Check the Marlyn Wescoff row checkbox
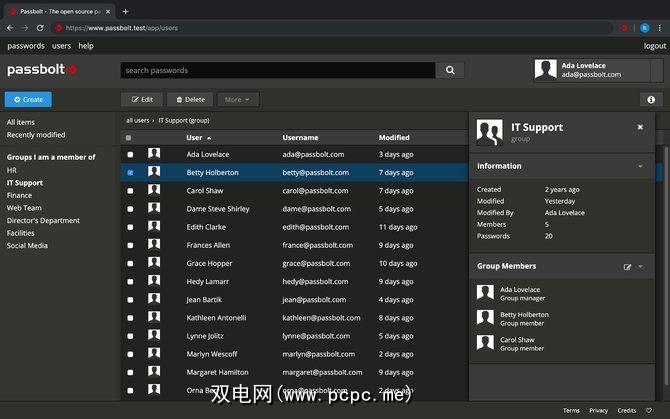670x419 pixels. (x=130, y=354)
